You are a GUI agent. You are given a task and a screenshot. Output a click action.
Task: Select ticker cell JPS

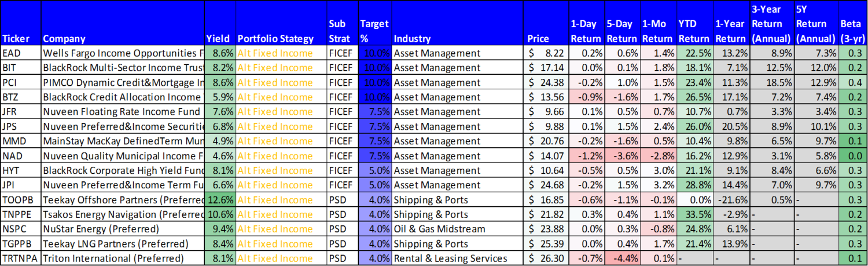pyautogui.click(x=21, y=126)
